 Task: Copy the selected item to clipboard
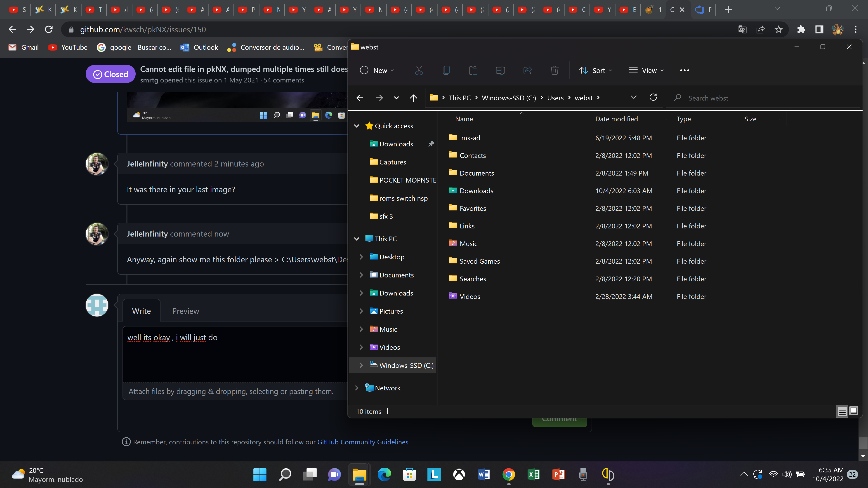click(446, 70)
